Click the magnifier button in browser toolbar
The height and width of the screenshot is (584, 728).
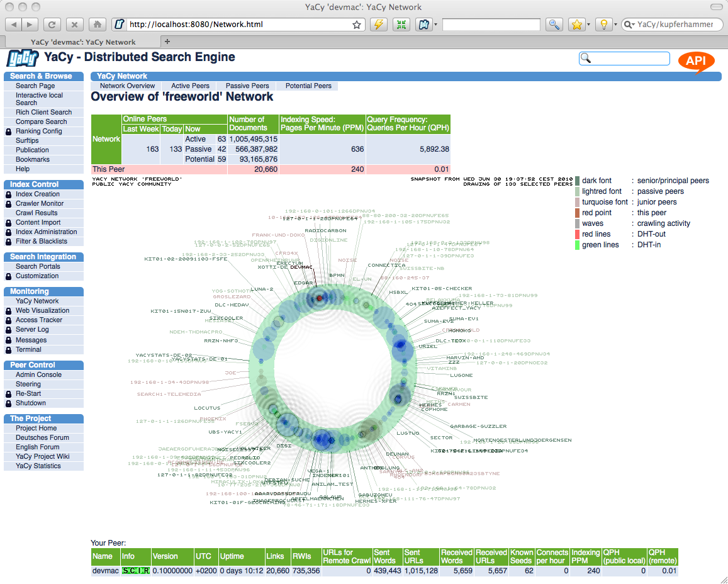554,25
